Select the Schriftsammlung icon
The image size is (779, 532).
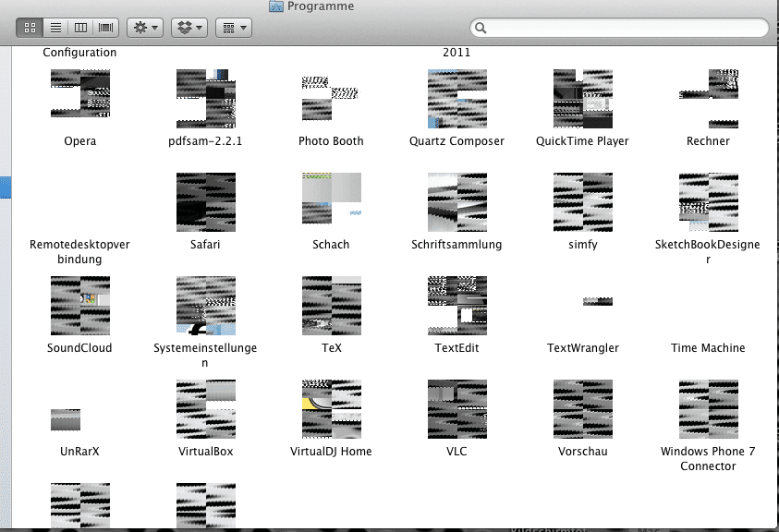457,202
